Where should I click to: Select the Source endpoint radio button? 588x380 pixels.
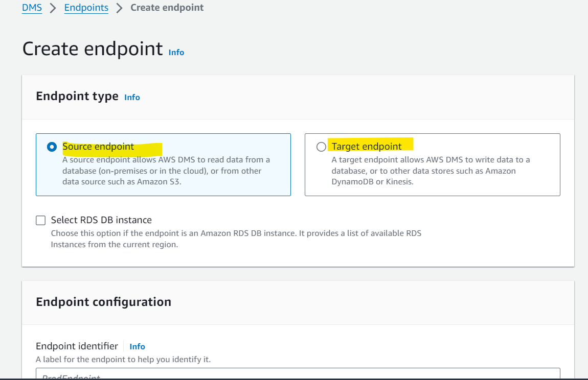pyautogui.click(x=52, y=147)
